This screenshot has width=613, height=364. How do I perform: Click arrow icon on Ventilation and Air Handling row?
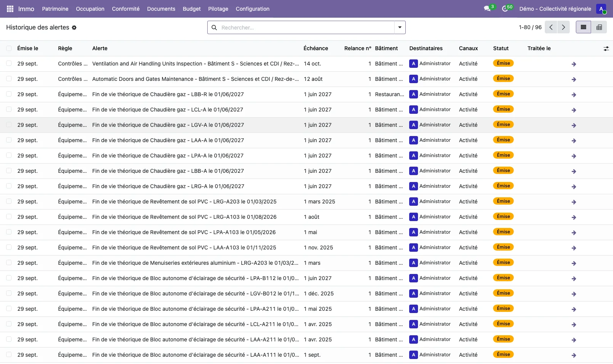coord(574,64)
